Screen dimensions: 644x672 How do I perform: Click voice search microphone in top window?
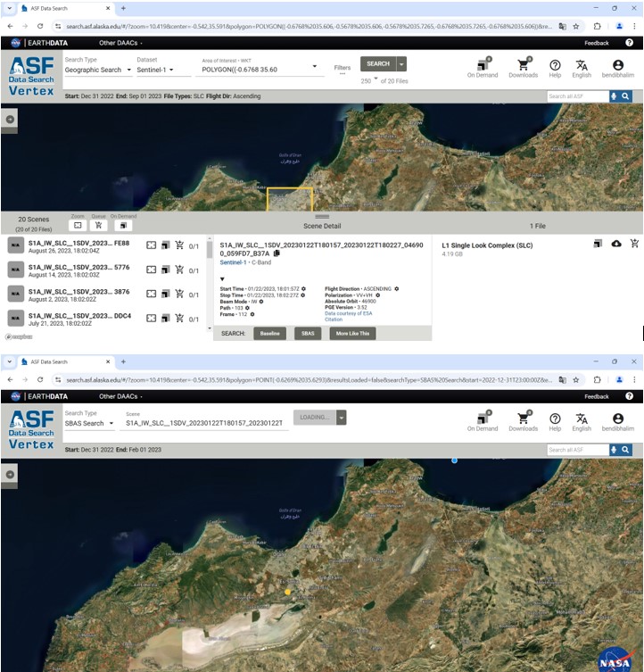pos(614,96)
